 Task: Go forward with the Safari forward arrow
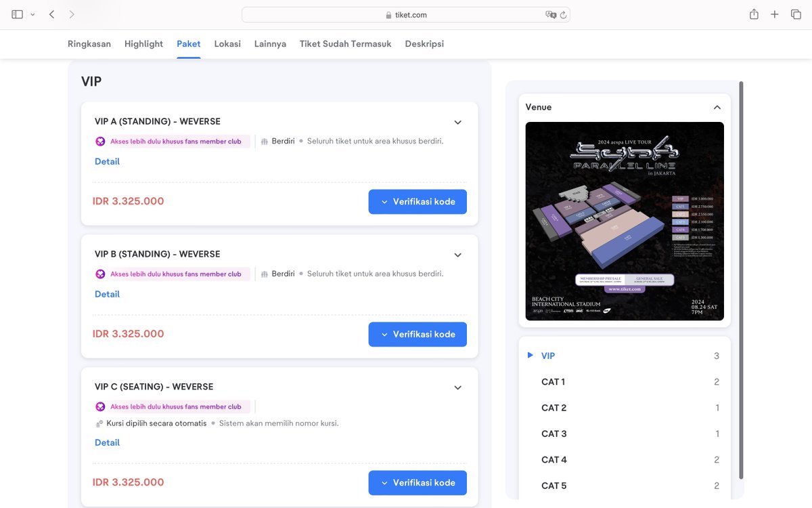click(72, 14)
